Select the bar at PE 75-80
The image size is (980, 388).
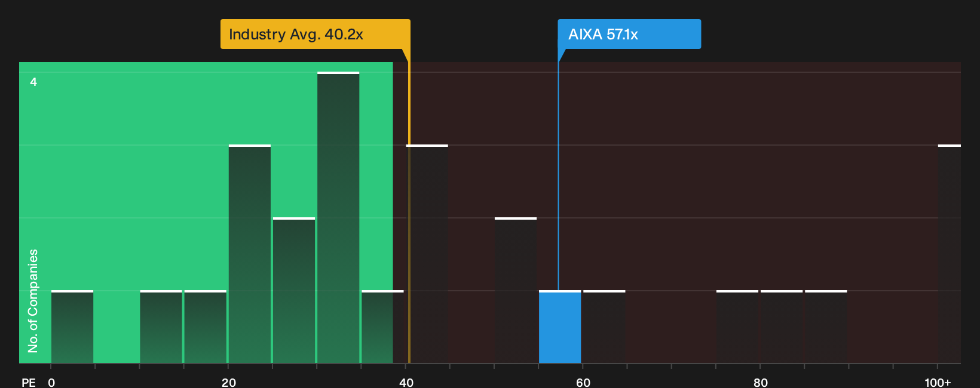(x=737, y=327)
